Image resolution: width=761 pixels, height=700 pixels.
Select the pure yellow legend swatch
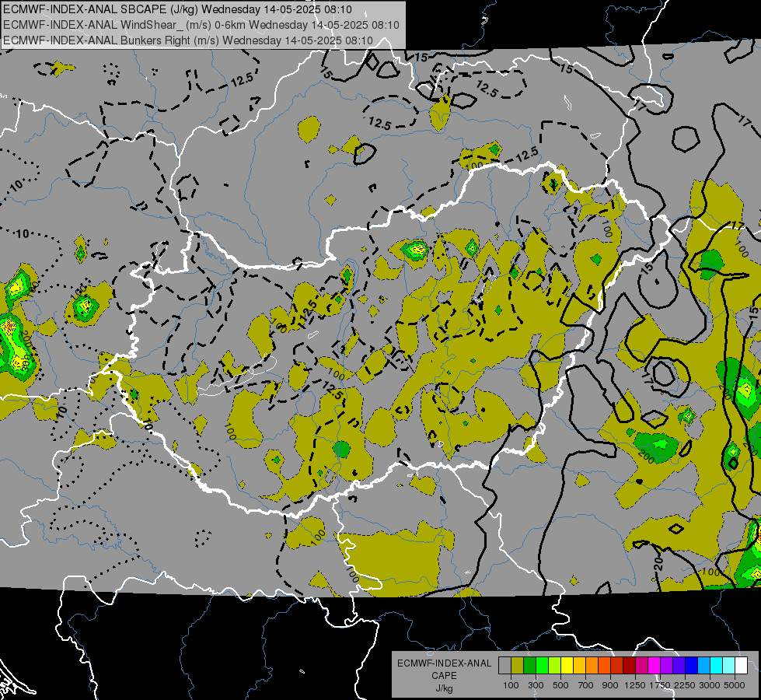567,665
